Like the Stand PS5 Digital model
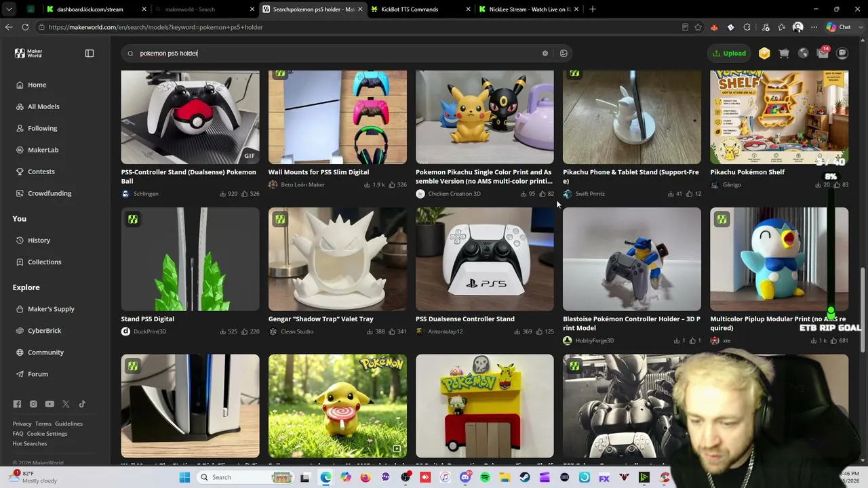Image resolution: width=868 pixels, height=488 pixels. pyautogui.click(x=250, y=331)
